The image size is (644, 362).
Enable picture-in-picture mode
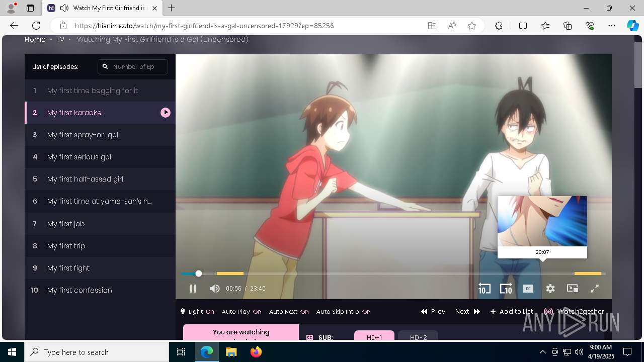click(573, 289)
